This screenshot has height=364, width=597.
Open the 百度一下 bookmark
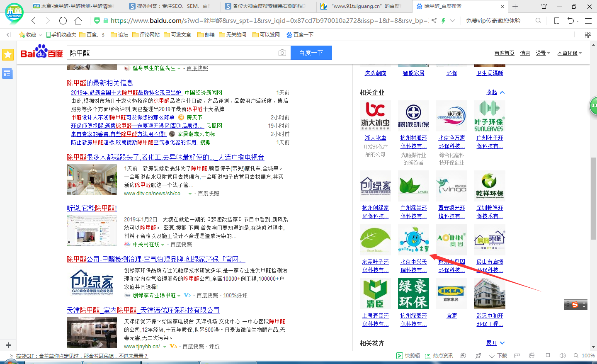(300, 35)
